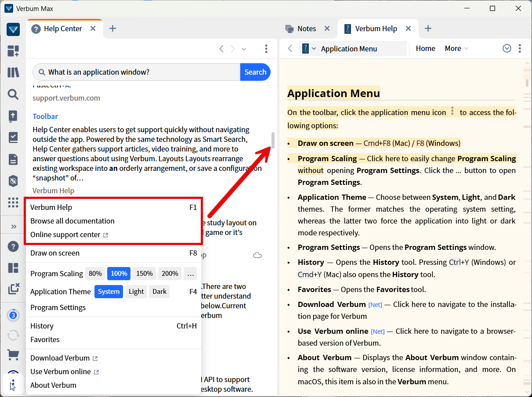This screenshot has width=532, height=397.
Task: Open Favorites from application menu
Action: click(x=113, y=339)
